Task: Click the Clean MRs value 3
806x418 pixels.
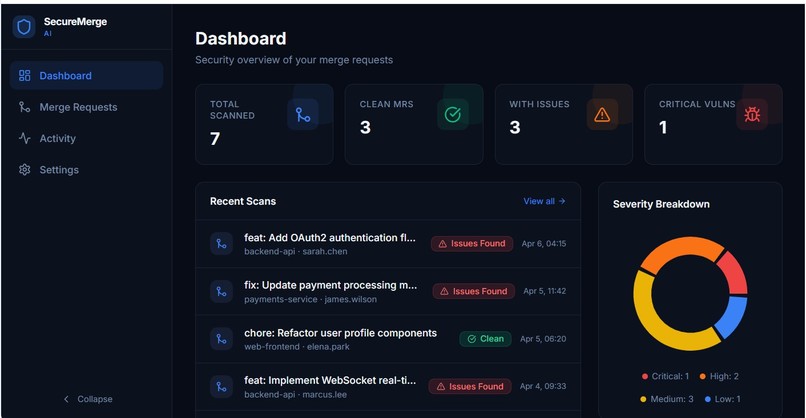Action: tap(365, 128)
